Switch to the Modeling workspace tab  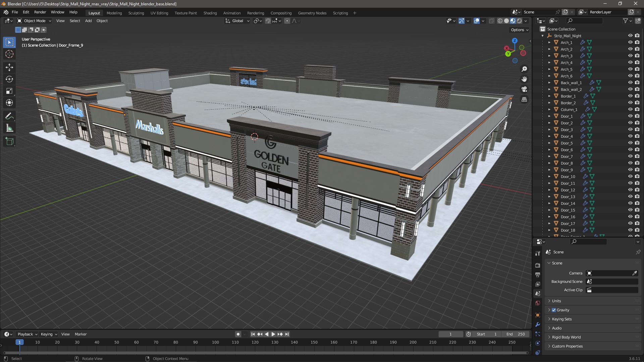114,13
